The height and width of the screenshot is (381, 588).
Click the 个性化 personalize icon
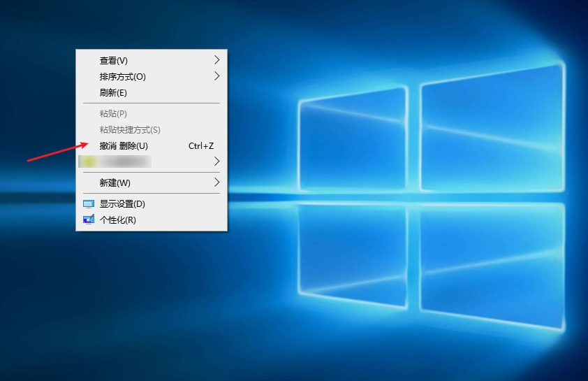point(89,220)
